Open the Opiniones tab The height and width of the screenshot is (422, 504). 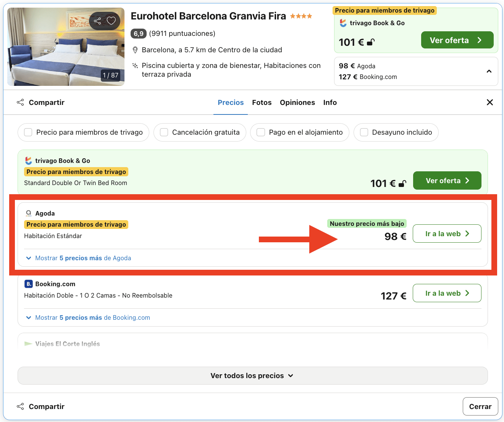[297, 102]
